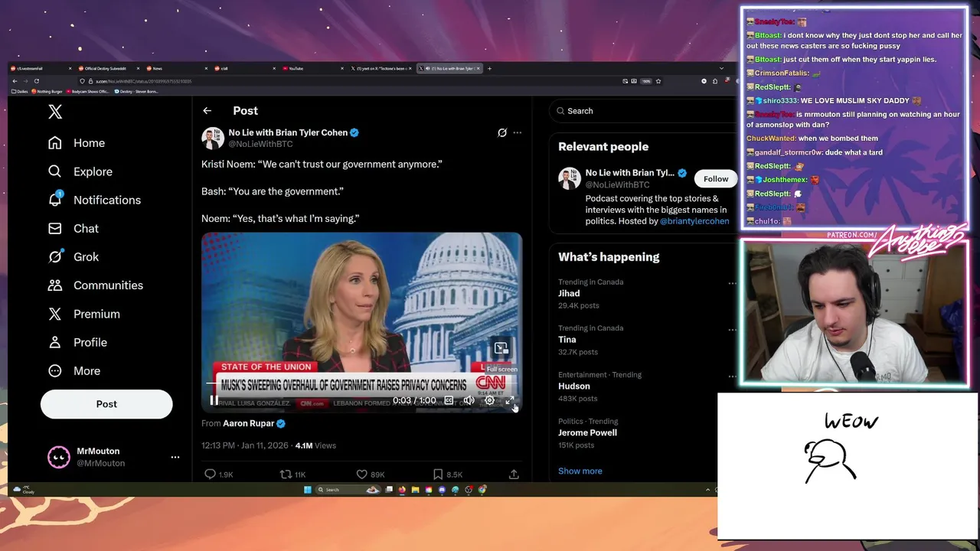Open more options for Jihad trend

pos(732,283)
